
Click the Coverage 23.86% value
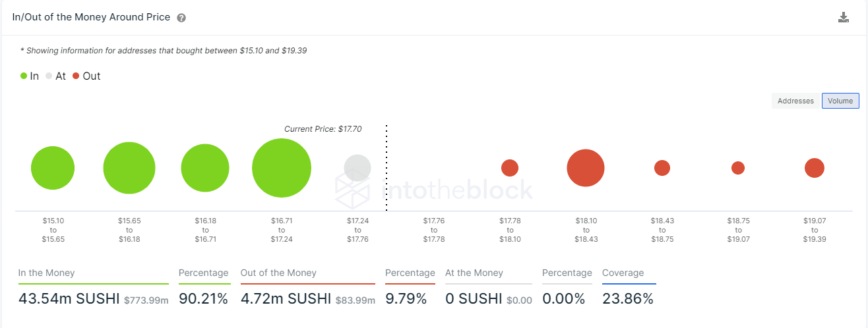(x=627, y=298)
